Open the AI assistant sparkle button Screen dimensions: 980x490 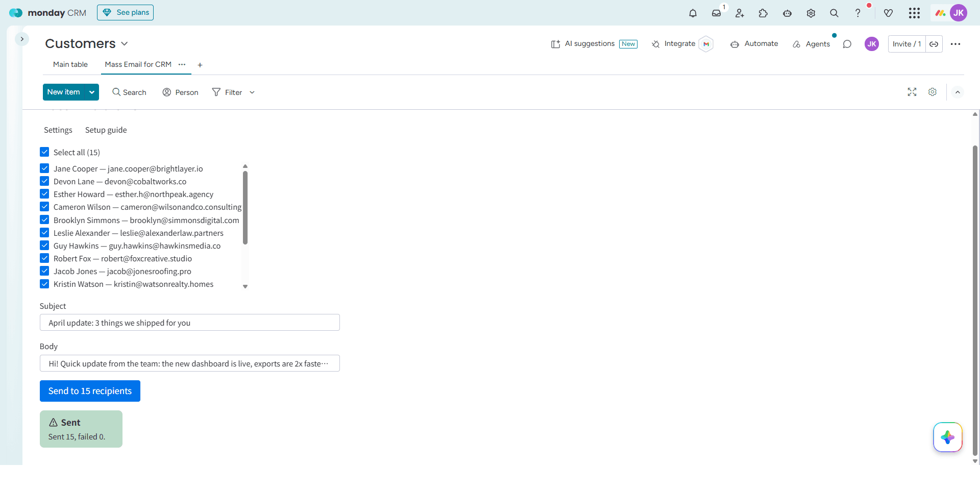[948, 437]
